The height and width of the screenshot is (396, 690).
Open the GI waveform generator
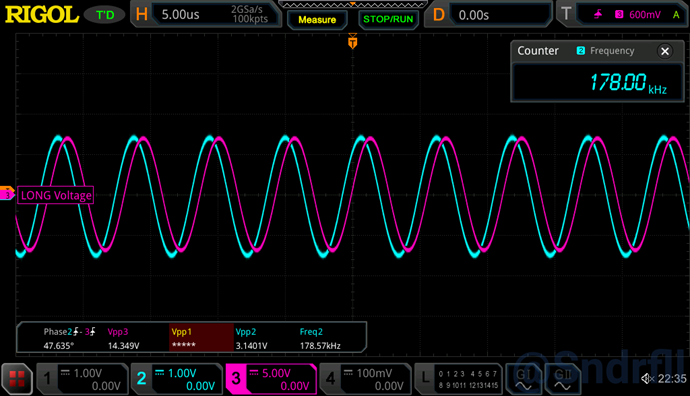(524, 379)
